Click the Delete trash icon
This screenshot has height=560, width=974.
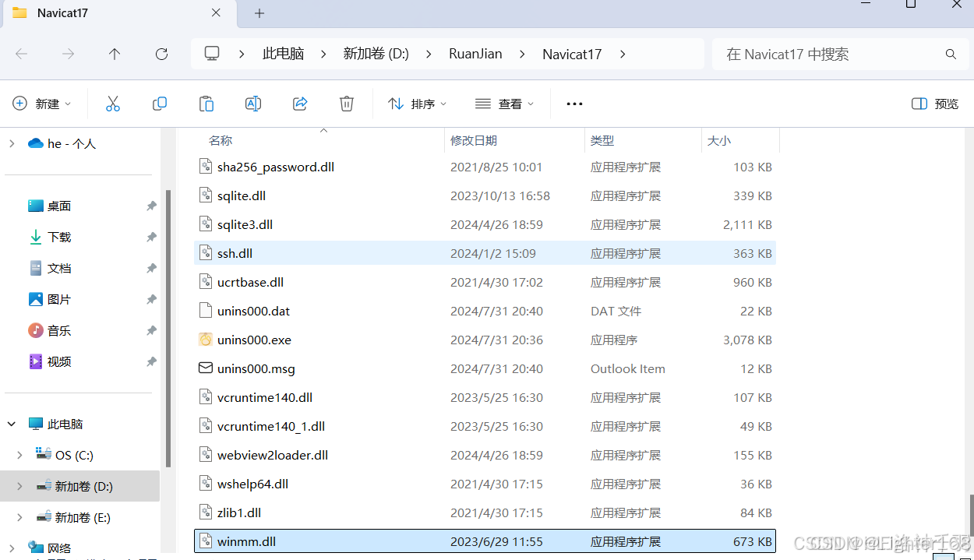pos(346,103)
